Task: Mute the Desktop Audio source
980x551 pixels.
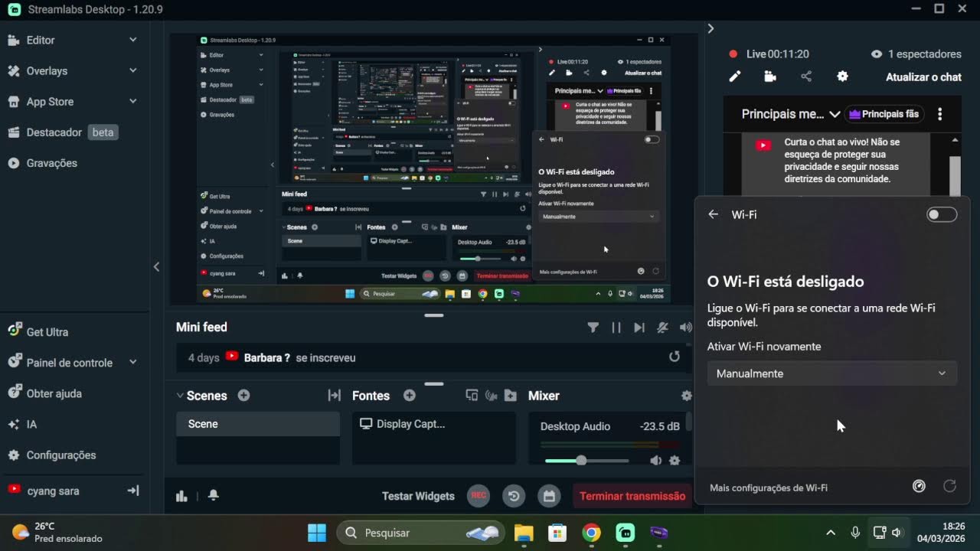Action: [655, 461]
